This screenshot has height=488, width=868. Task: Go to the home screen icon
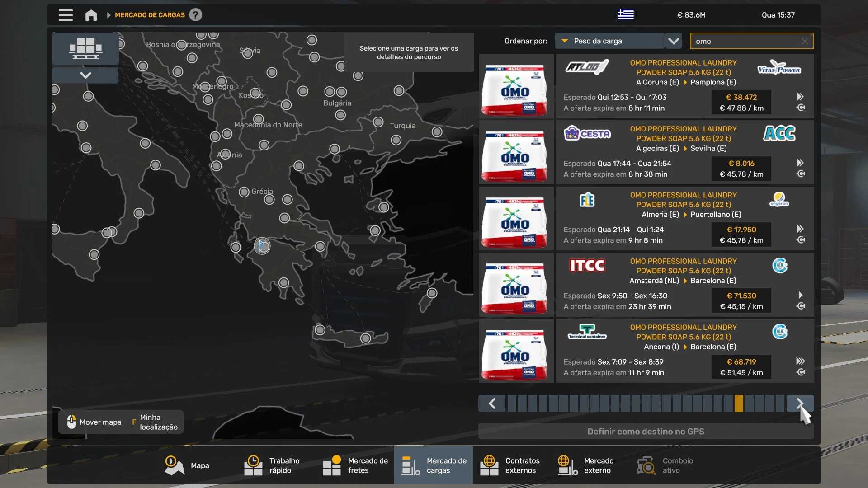click(91, 15)
